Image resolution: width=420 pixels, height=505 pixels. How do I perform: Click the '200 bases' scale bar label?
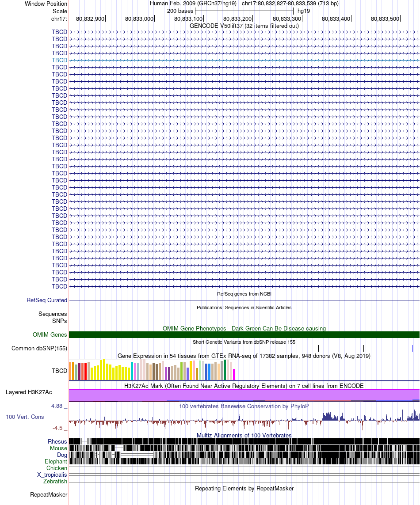coord(180,11)
